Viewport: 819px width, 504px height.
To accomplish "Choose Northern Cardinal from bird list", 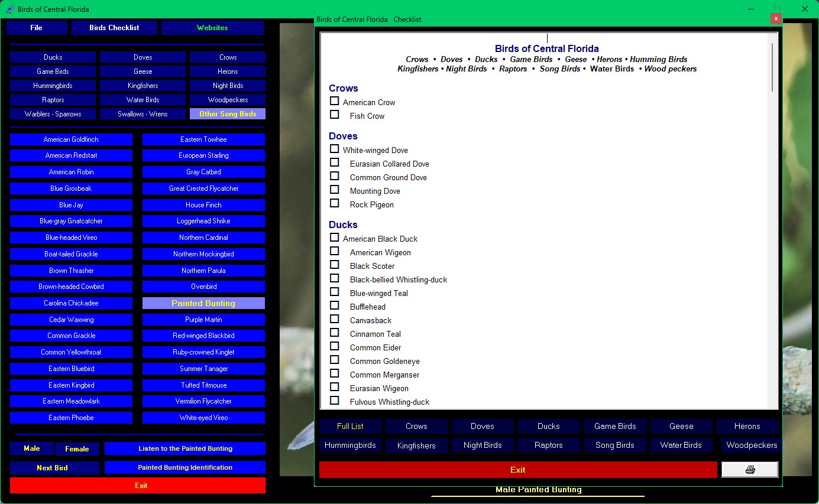I will point(203,238).
